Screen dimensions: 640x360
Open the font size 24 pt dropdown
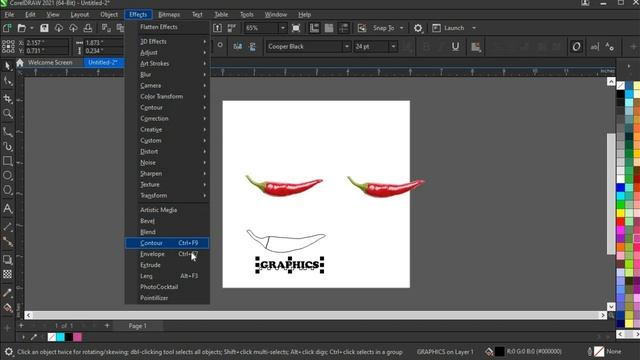point(393,47)
